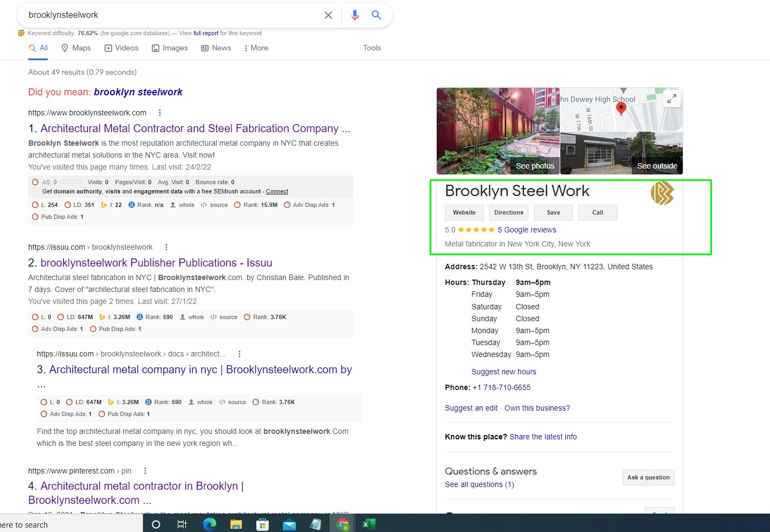Open the See outside street view thumbnail
This screenshot has width=770, height=532.
point(622,153)
